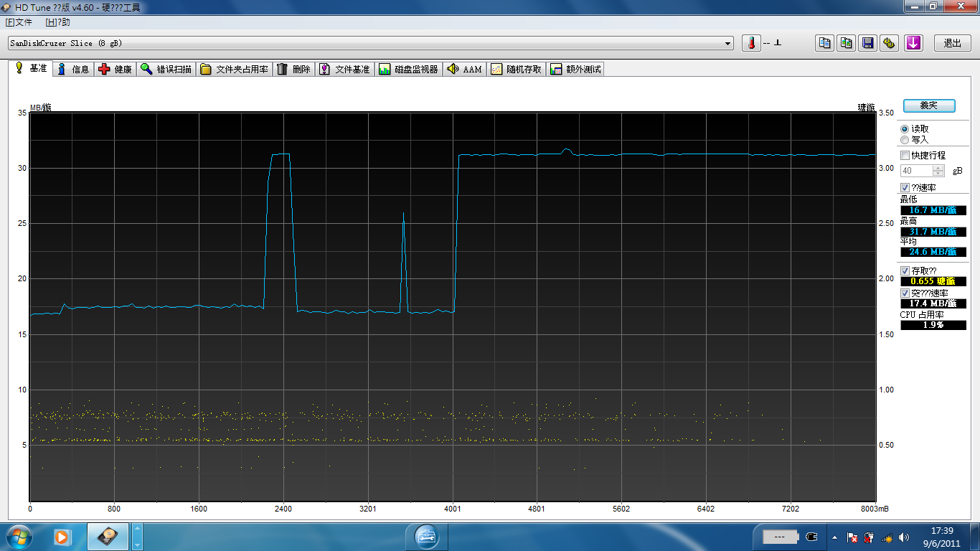Click the 1.9% CPU usage value
This screenshot has width=980, height=551.
tap(933, 324)
